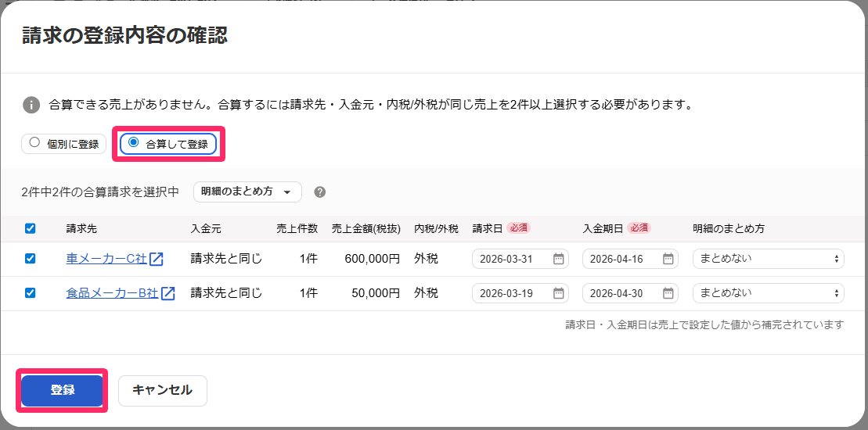Image resolution: width=868 pixels, height=430 pixels.
Task: Click 1件 in the 車メーカーC社 row
Action: (x=308, y=259)
